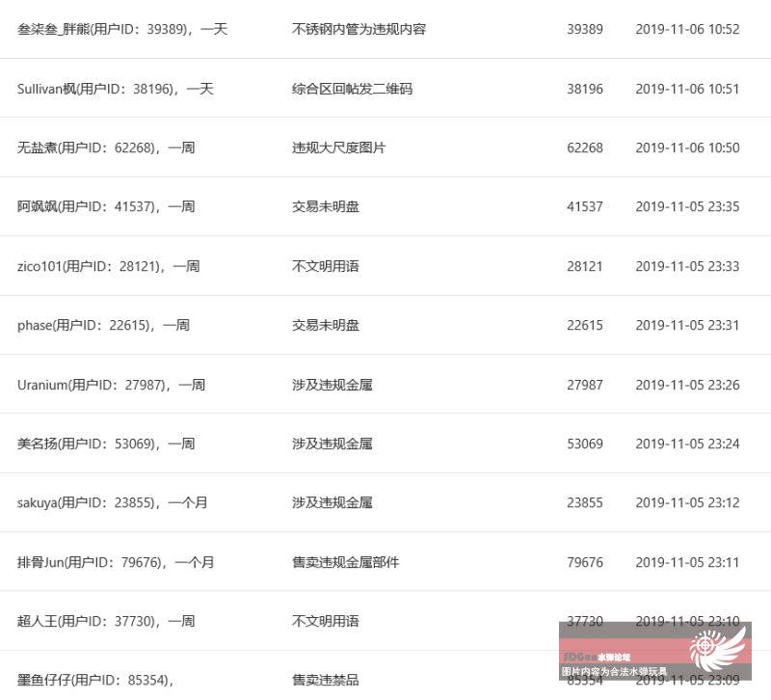Click the user entry 美名扬
The width and height of the screenshot is (771, 700).
pos(106,444)
